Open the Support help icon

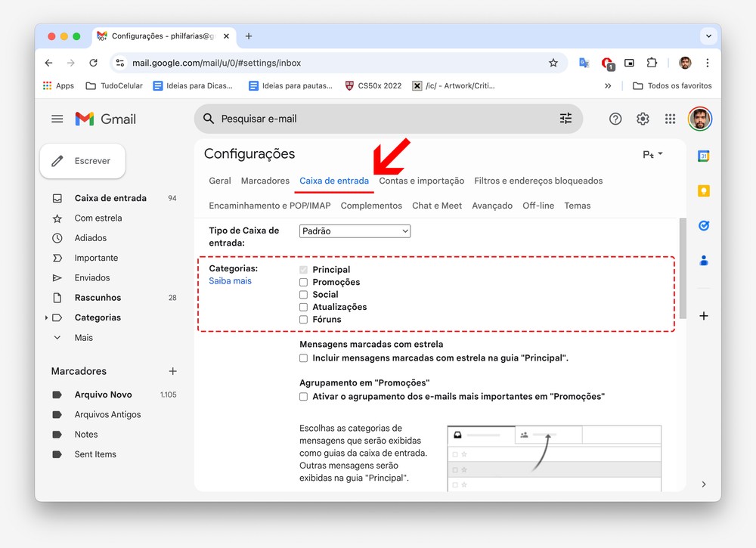pos(615,119)
